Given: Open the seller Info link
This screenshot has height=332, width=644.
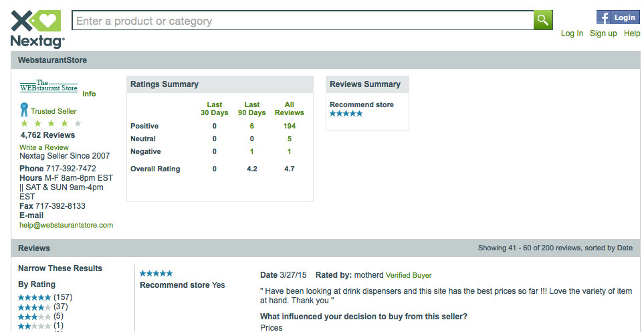Looking at the screenshot, I should [x=89, y=94].
